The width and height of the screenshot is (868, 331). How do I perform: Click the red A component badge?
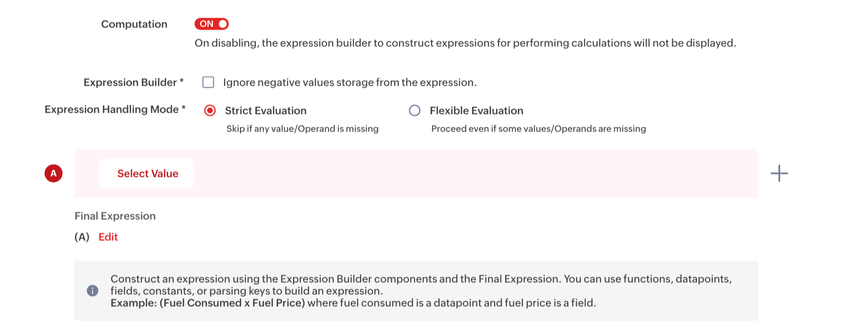coord(54,173)
